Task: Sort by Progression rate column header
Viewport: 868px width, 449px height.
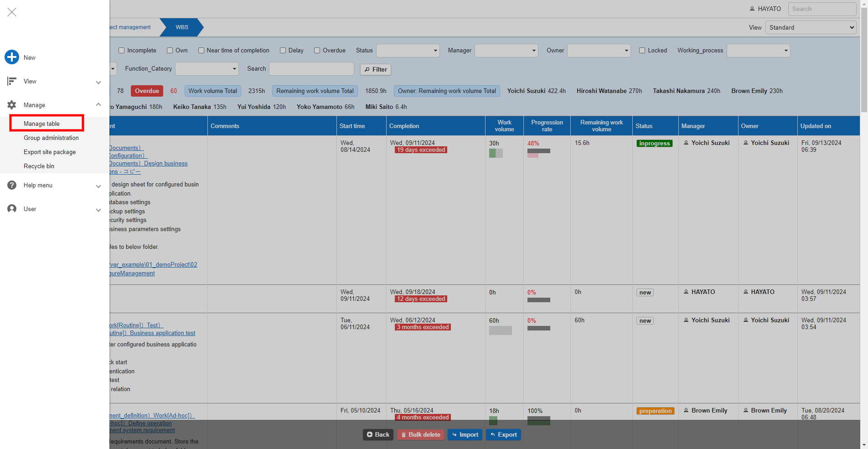Action: tap(547, 126)
